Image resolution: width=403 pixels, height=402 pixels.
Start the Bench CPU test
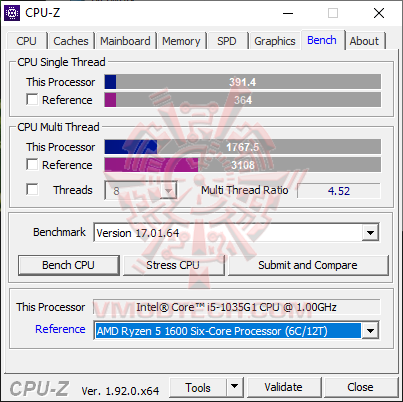(69, 265)
